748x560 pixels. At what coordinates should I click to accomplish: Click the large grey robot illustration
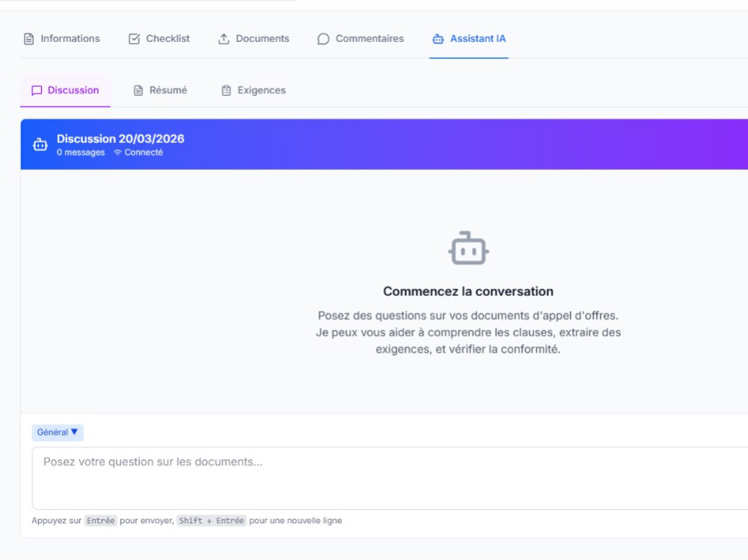click(468, 248)
